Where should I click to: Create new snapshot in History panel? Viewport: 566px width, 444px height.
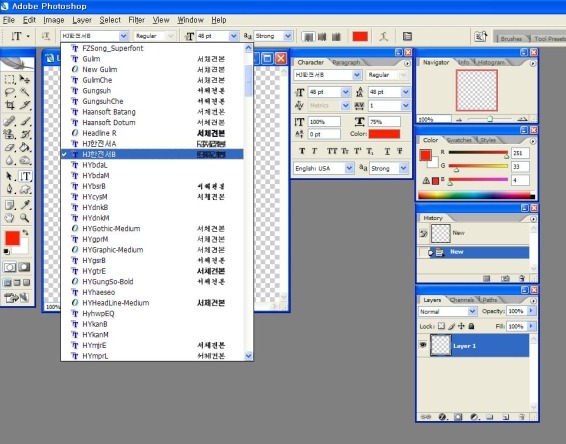coord(505,278)
